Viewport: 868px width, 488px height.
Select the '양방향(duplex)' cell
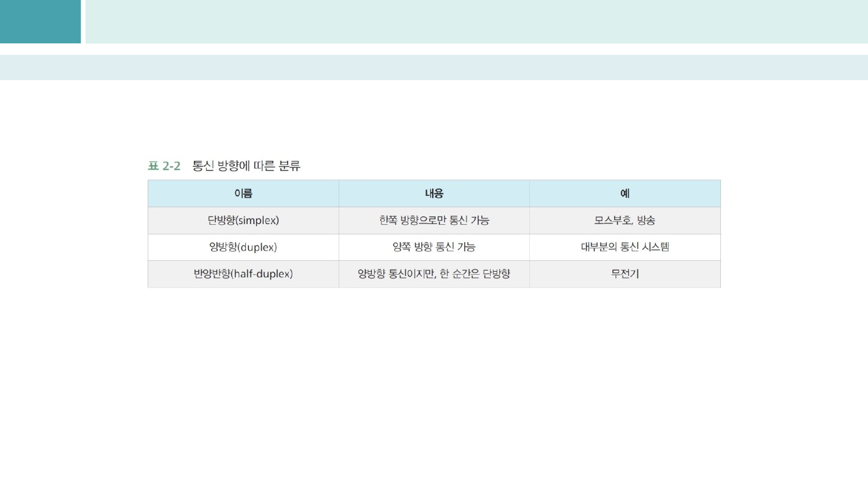point(243,247)
